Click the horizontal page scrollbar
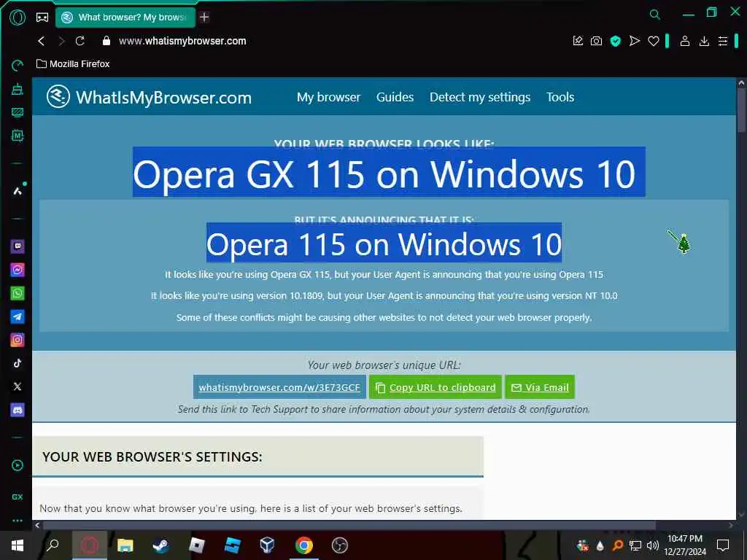Viewport: 747px width, 560px height. [x=349, y=525]
